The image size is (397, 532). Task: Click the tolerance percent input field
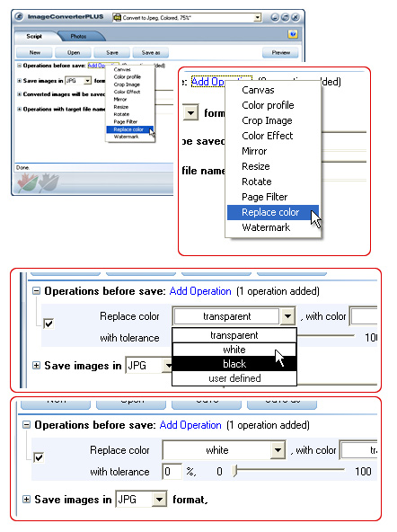pos(172,472)
